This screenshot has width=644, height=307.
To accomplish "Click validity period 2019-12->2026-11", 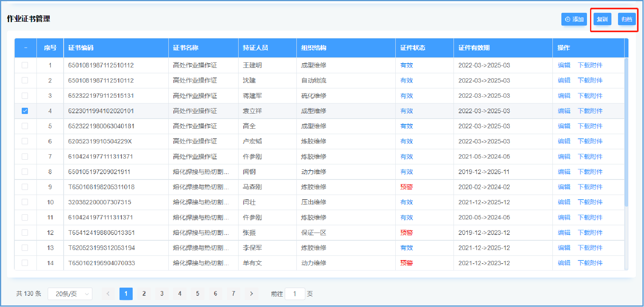I will [x=484, y=172].
